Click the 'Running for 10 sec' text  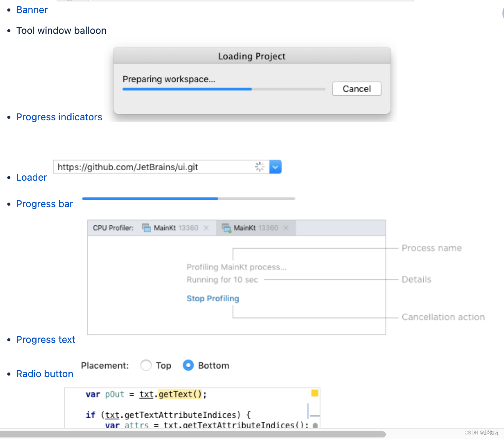[x=222, y=280]
